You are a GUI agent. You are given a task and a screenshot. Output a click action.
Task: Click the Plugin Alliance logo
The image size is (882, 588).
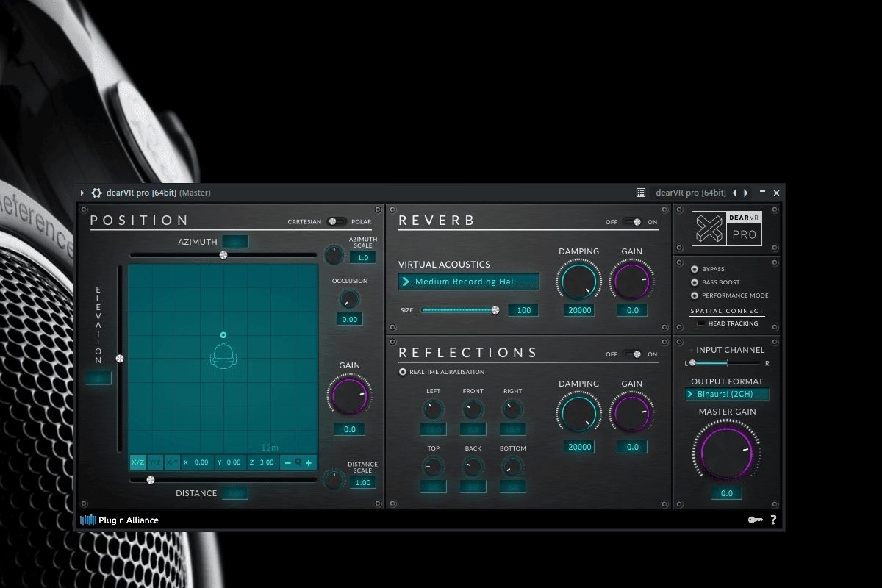click(119, 520)
